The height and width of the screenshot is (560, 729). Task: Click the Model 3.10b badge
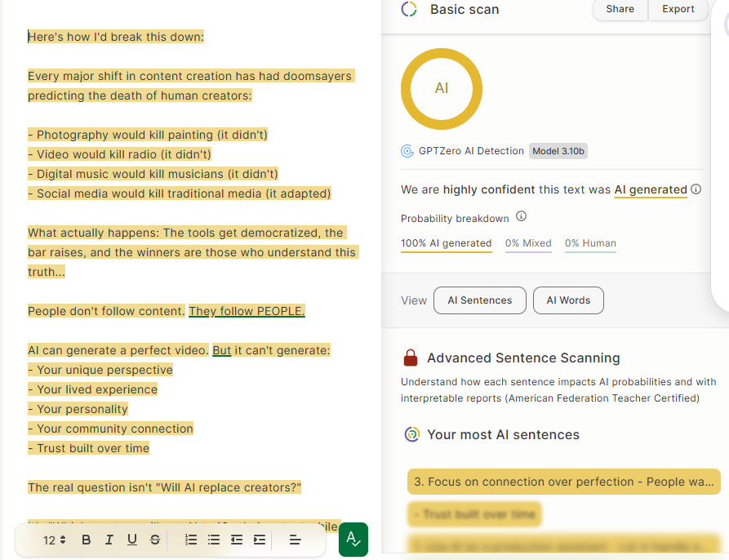(x=558, y=151)
